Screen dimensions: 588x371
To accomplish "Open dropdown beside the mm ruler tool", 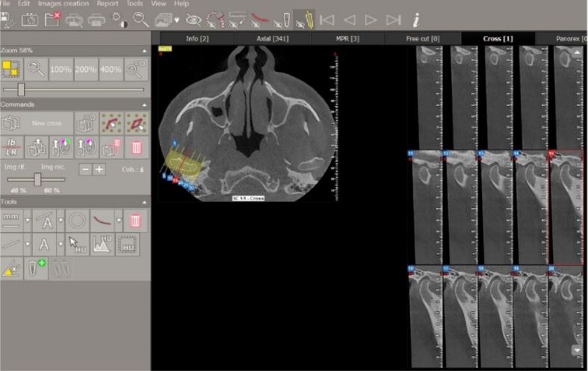I will click(x=28, y=221).
